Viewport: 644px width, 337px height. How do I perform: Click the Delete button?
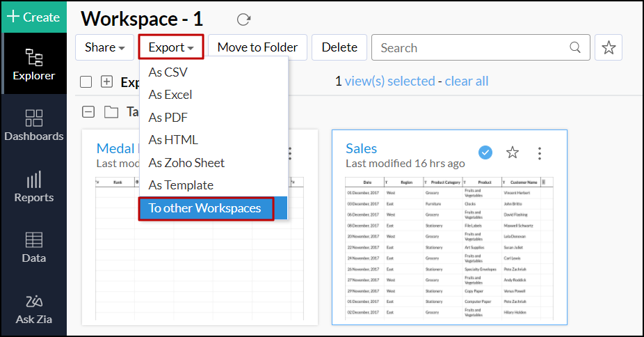(339, 47)
